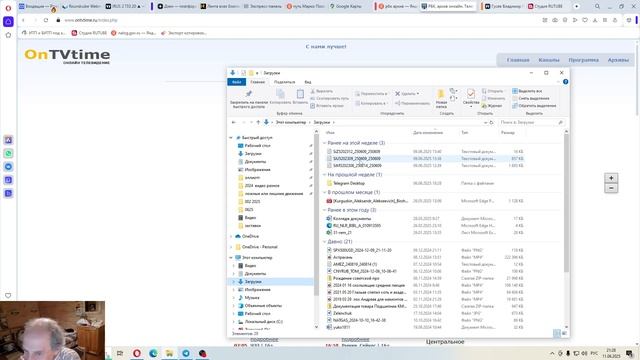Open Студия RUTUBE bookmark in bookmarks bar
This screenshot has height=360, width=640.
(89, 33)
